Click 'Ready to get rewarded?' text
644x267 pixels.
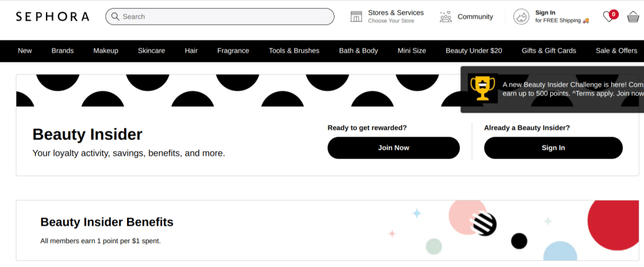coord(367,128)
